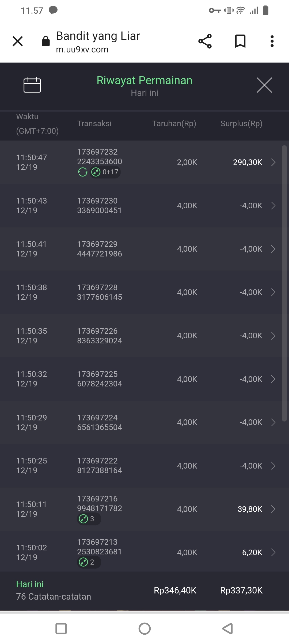Close the Riwayat Permainan panel
Image resolution: width=289 pixels, height=644 pixels.
click(264, 85)
